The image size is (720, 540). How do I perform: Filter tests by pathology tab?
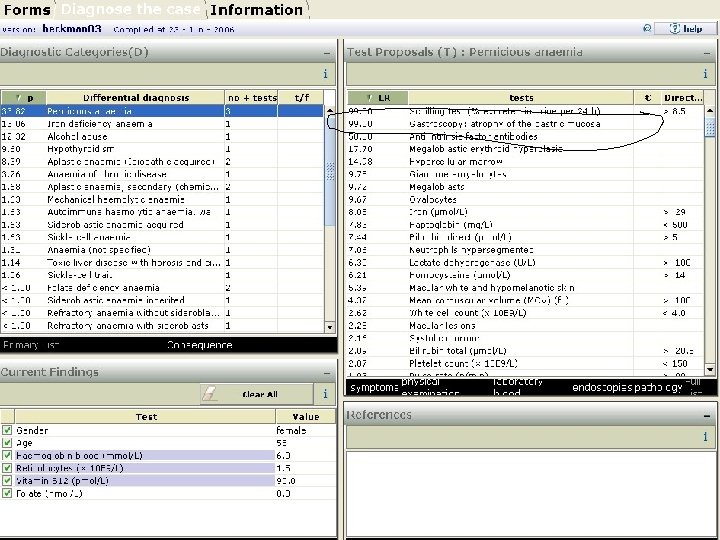[x=658, y=388]
